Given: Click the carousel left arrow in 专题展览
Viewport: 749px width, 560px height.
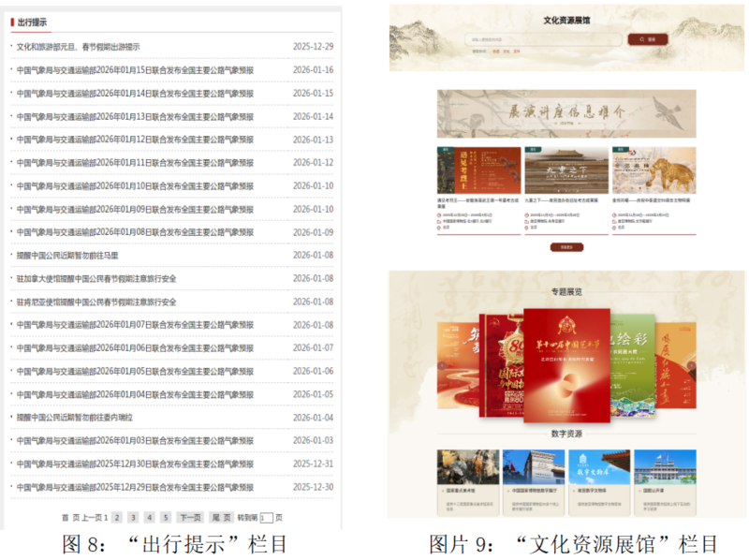Looking at the screenshot, I should [444, 365].
